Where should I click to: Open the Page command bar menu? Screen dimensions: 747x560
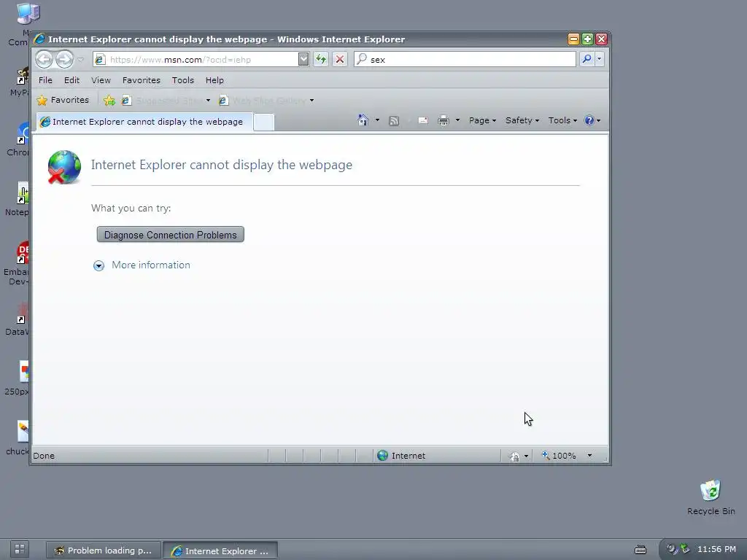point(482,120)
